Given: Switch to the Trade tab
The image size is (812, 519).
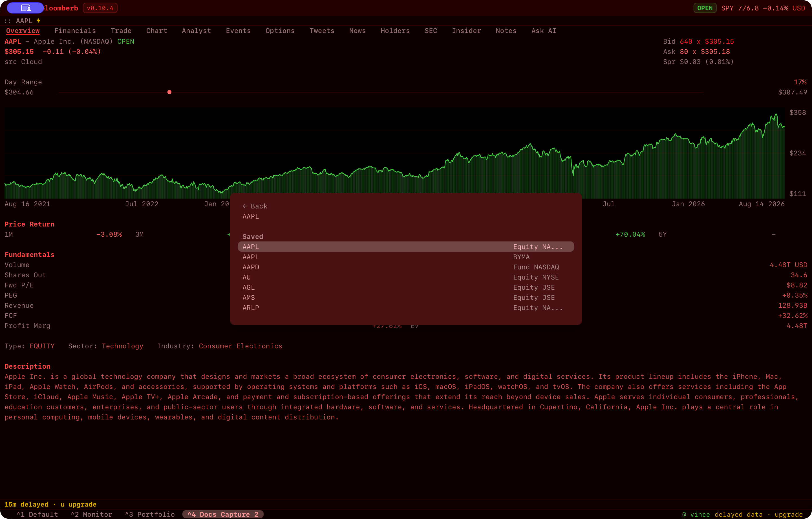Looking at the screenshot, I should pos(121,31).
